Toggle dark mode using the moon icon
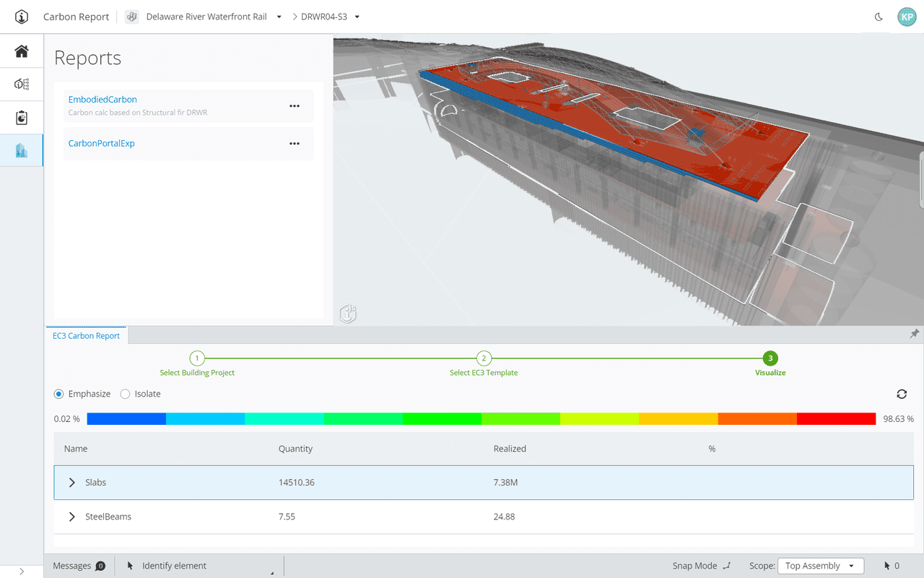 tap(878, 16)
